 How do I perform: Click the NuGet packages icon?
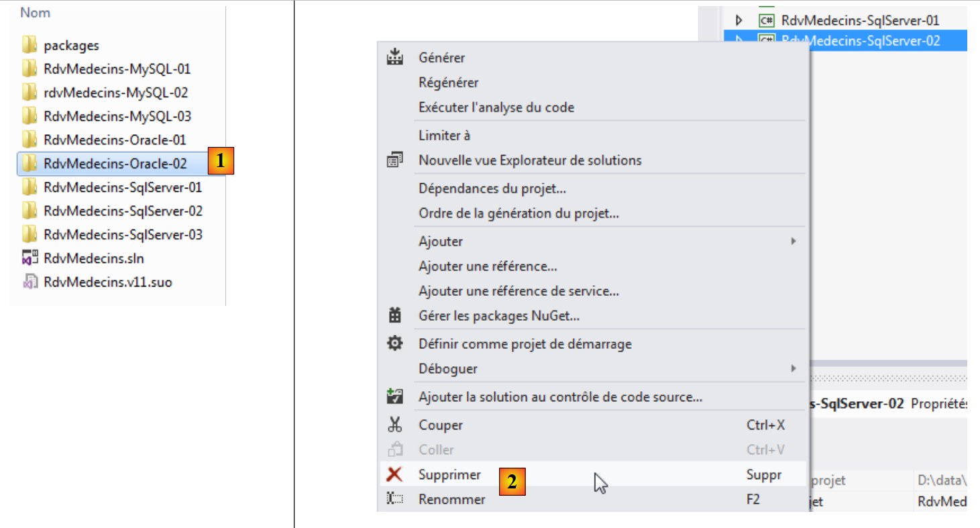click(395, 315)
